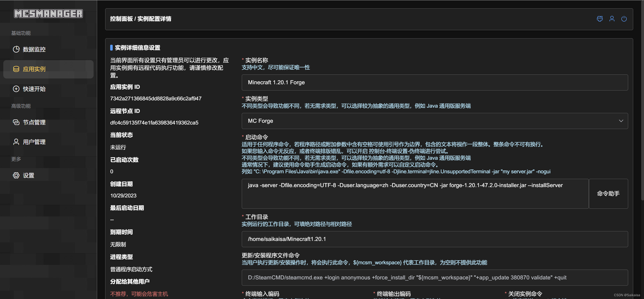Click the application instances database icon
The width and height of the screenshot is (644, 299).
(16, 69)
